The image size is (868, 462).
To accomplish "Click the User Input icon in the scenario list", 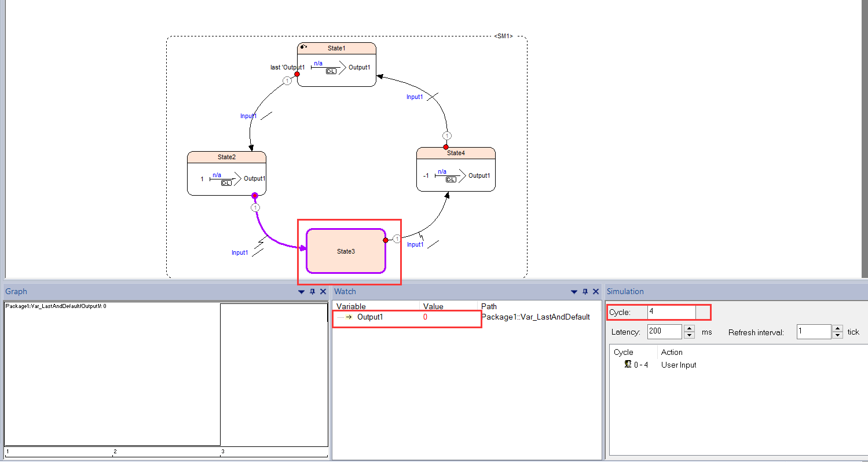I will [x=628, y=365].
